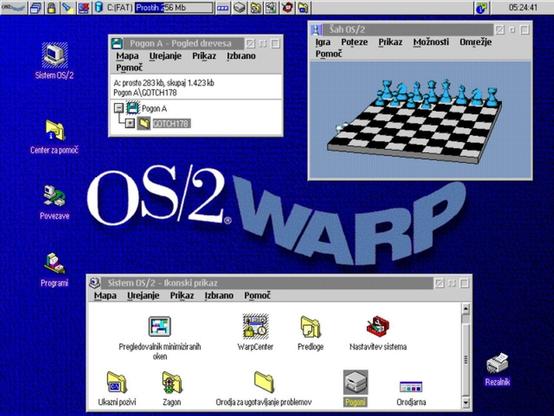The image size is (554, 416).
Task: Open the Omrežje menu in Šah OS/2
Action: tap(476, 42)
